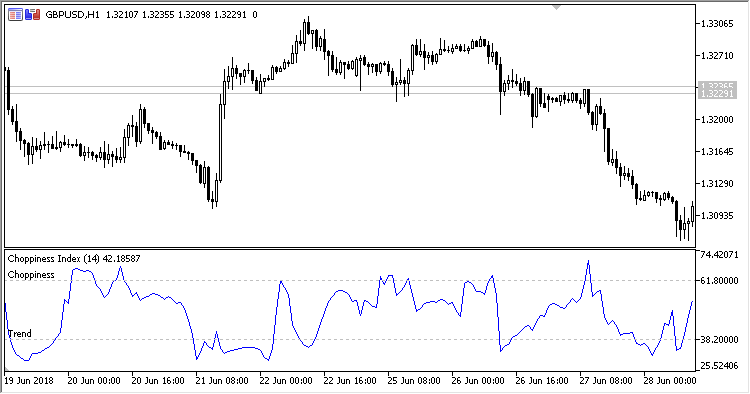The width and height of the screenshot is (750, 394).
Task: Click indicator level value 61.80000
Action: point(719,281)
